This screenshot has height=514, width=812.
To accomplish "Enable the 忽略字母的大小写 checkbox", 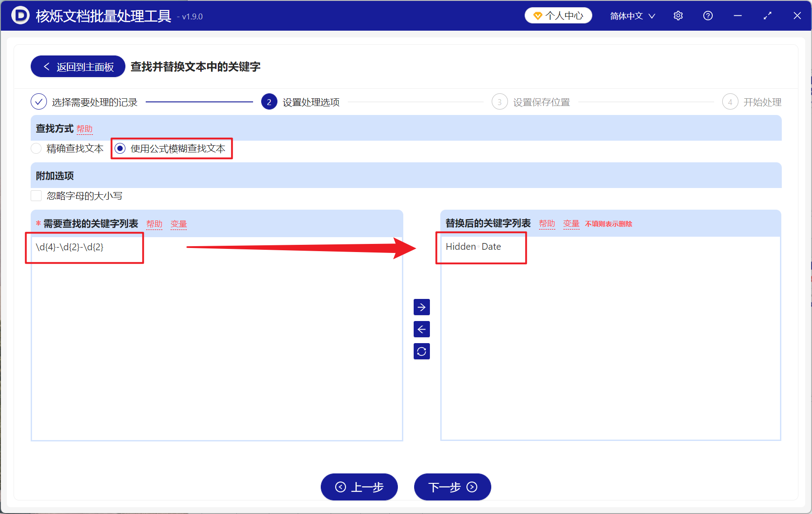I will tap(36, 196).
